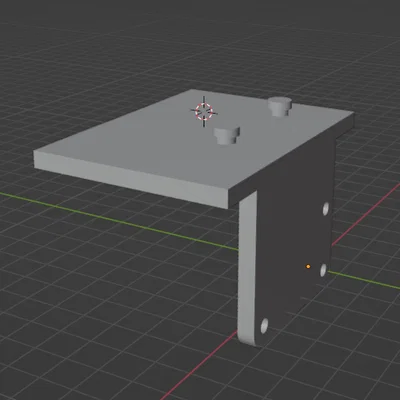Click the rounded bottom corner of the bracket
400x400 pixels.
pyautogui.click(x=248, y=338)
